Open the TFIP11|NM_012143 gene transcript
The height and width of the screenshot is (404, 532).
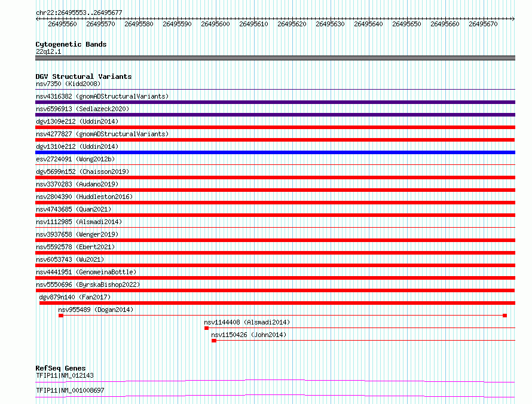click(65, 375)
